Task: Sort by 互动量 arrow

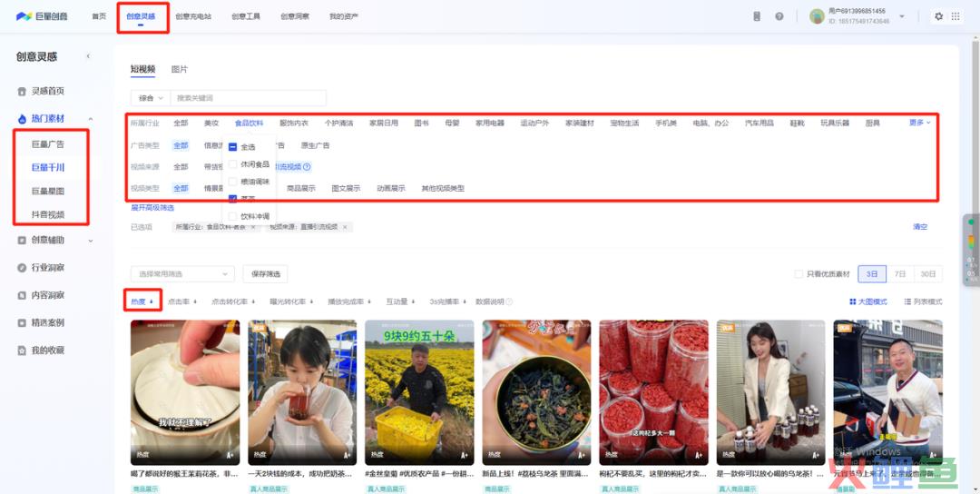Action: (413, 301)
